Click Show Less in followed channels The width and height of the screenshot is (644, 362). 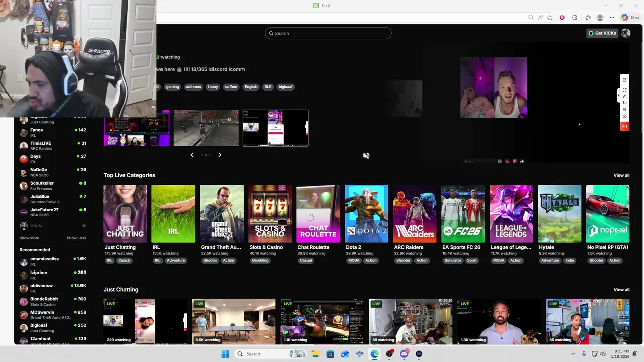pyautogui.click(x=76, y=238)
